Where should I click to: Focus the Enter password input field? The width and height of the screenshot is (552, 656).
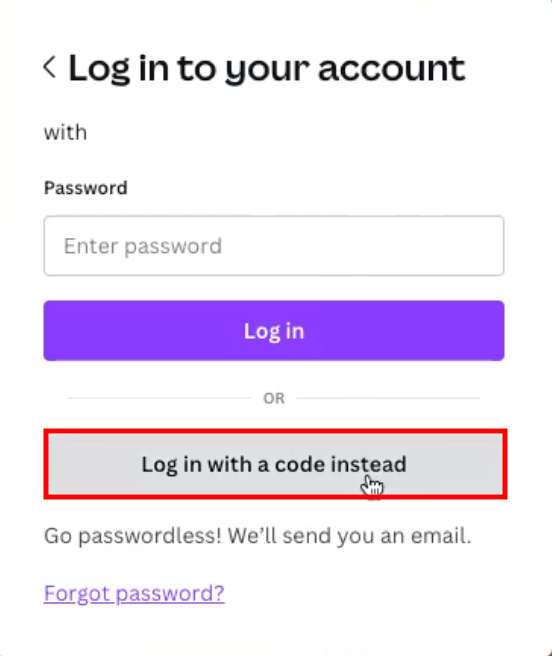[x=274, y=246]
